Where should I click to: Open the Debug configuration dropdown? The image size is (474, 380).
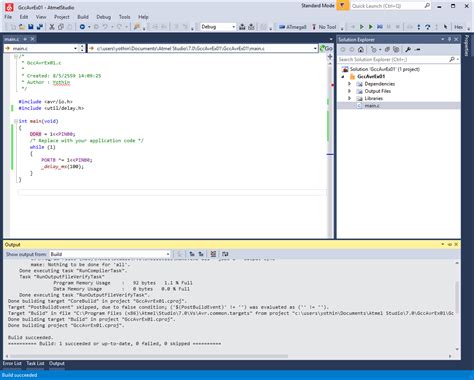pos(218,27)
